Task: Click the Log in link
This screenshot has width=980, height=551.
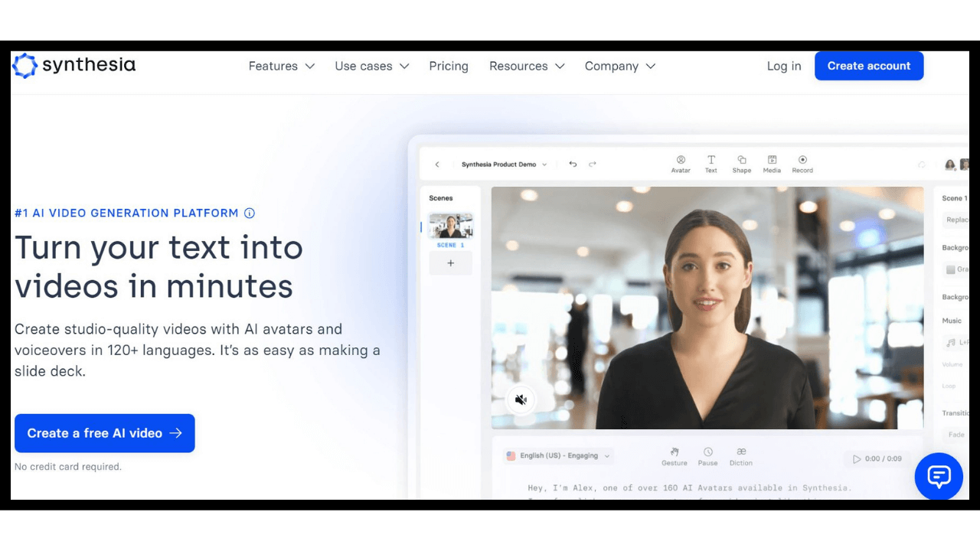Action: point(784,67)
